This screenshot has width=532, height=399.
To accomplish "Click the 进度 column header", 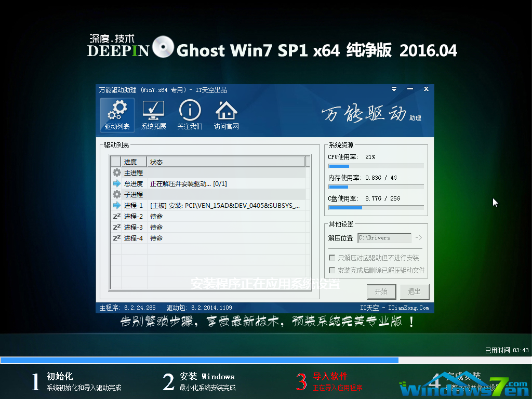I will coord(134,162).
